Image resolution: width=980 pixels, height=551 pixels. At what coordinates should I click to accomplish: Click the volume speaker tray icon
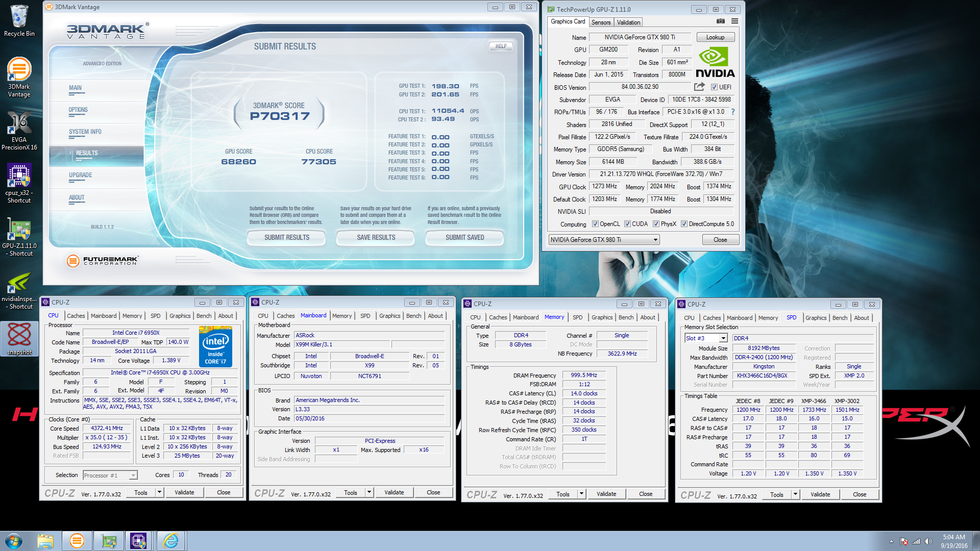(928, 541)
